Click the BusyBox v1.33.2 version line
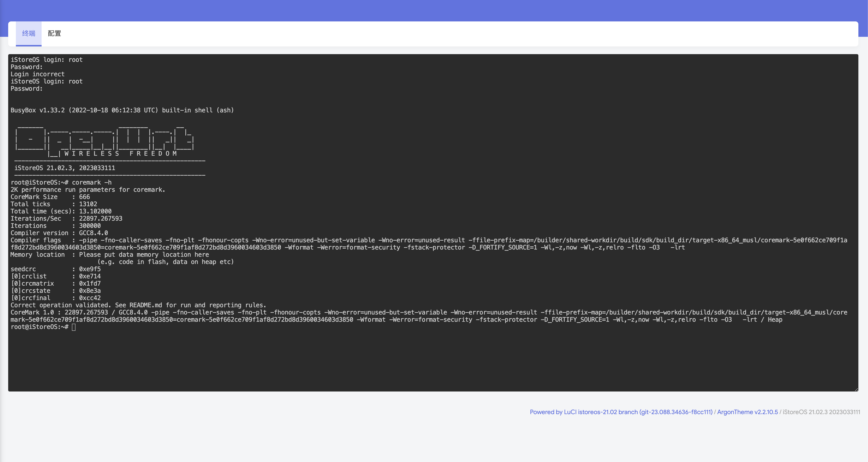 click(122, 110)
